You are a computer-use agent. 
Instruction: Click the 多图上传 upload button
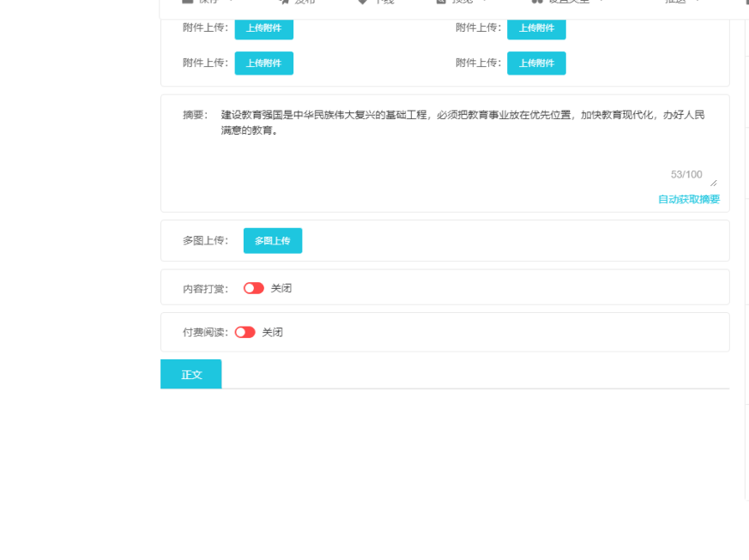(x=273, y=241)
